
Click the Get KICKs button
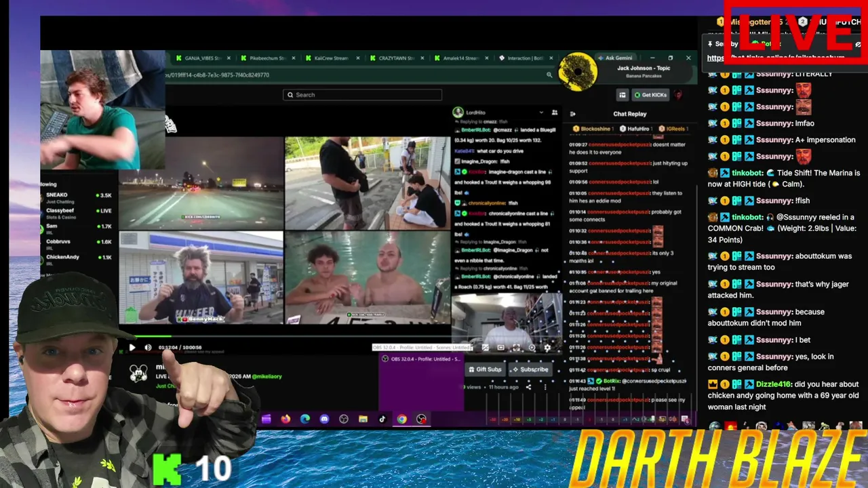650,95
